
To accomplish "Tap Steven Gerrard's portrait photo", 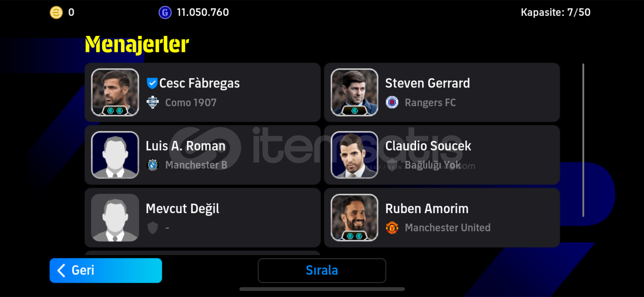I will [354, 92].
